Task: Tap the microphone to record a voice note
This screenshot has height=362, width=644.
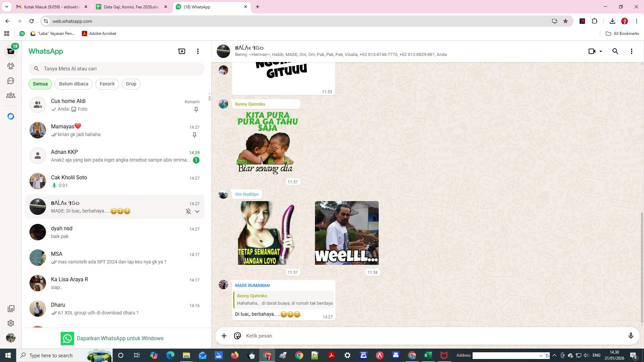Action: [631, 336]
